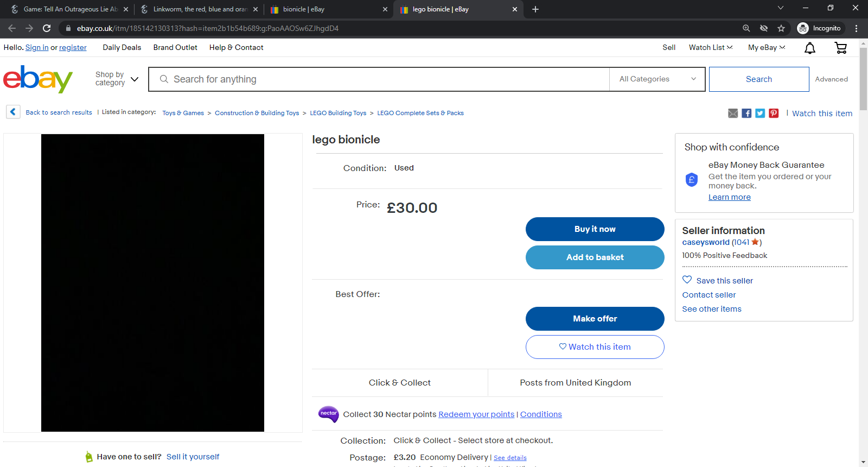Click the item's main product image
868x467 pixels.
tap(152, 283)
